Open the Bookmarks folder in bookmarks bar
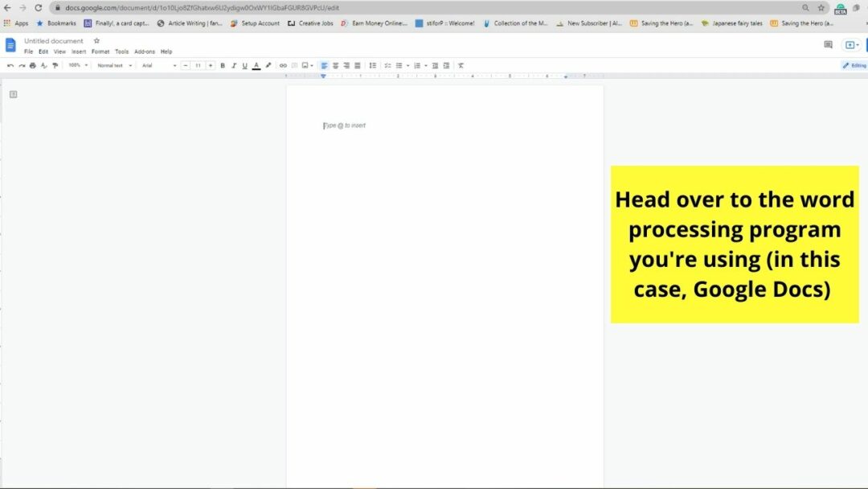This screenshot has height=489, width=868. click(56, 23)
